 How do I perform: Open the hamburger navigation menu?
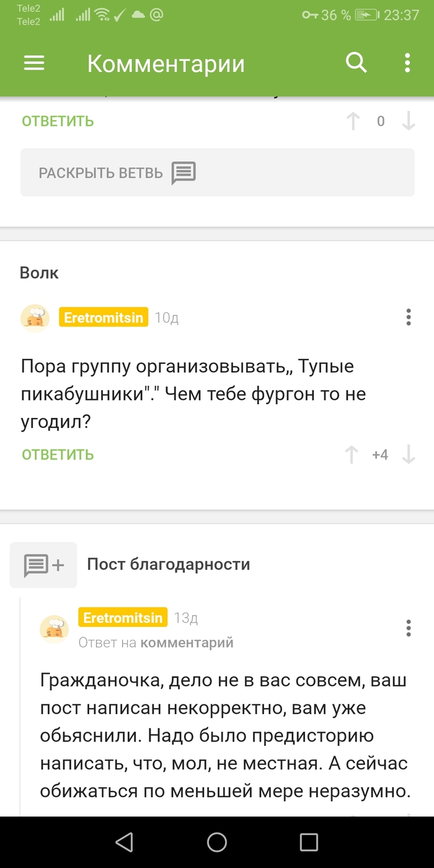(34, 63)
